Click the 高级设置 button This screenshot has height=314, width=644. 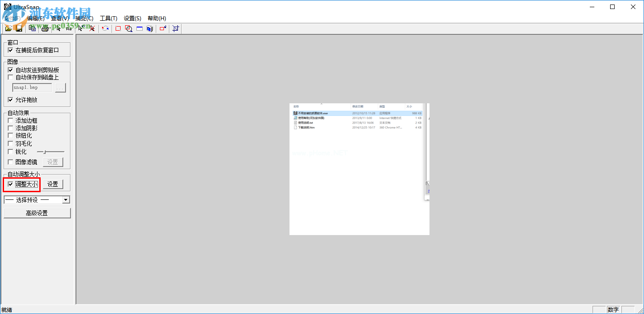tap(37, 213)
